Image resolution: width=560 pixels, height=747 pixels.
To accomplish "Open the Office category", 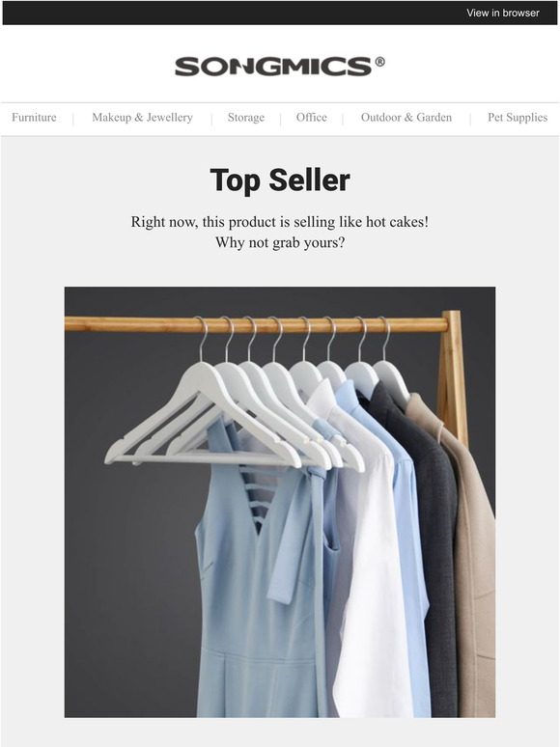I will tap(311, 117).
